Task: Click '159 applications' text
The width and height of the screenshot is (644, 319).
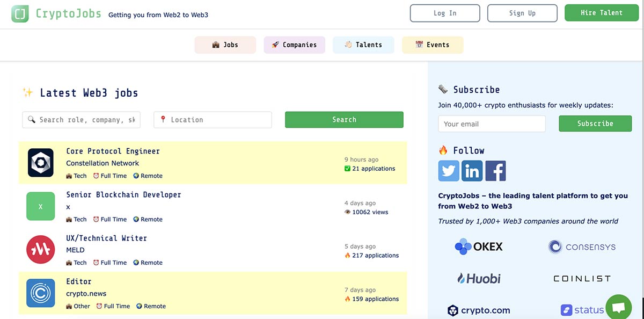Action: [376, 299]
